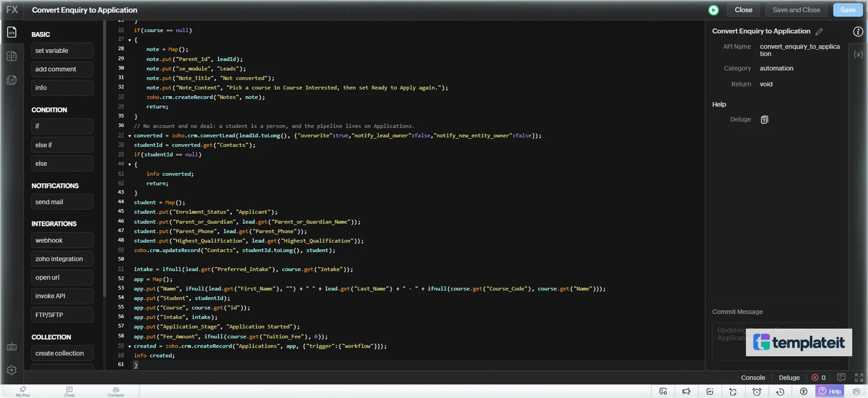Open the alarm clock reminders icon
The width and height of the screenshot is (868, 398).
(x=757, y=391)
